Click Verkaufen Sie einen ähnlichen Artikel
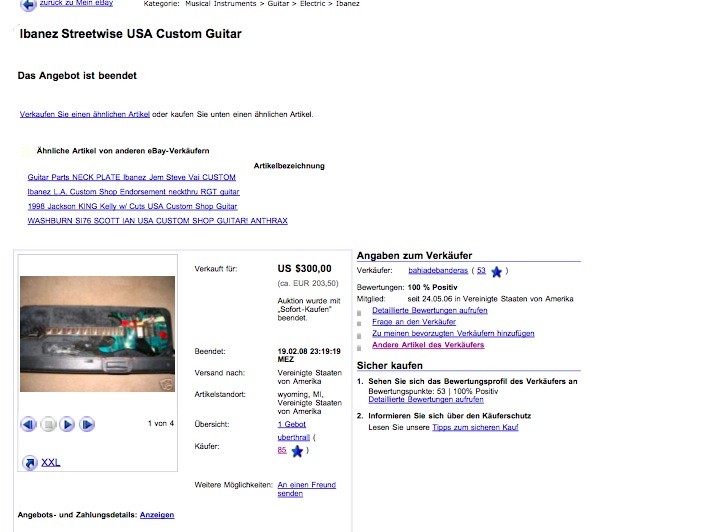Image resolution: width=708 pixels, height=532 pixels. click(x=84, y=114)
